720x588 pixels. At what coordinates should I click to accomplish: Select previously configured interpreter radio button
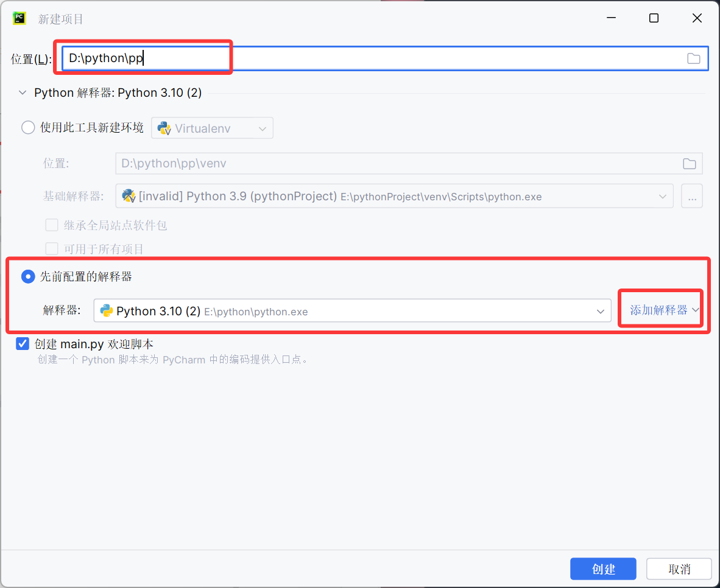28,276
